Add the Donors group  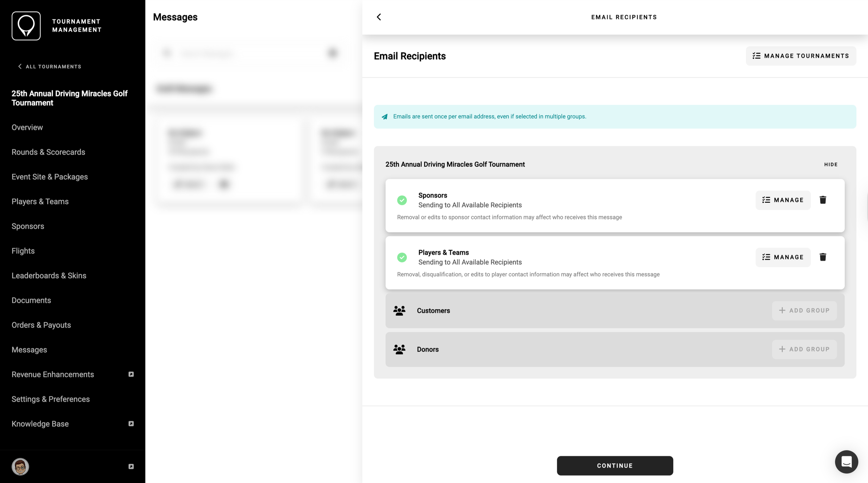point(804,349)
